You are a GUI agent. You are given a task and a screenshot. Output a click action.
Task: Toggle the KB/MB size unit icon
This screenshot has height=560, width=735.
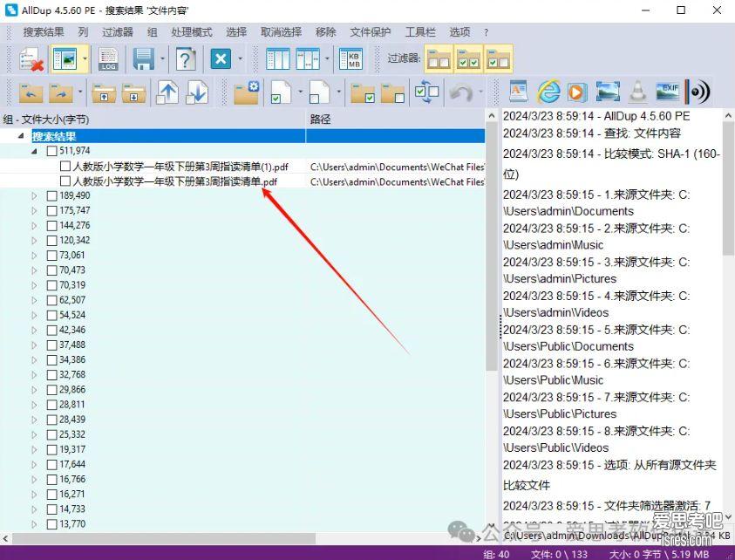(350, 59)
